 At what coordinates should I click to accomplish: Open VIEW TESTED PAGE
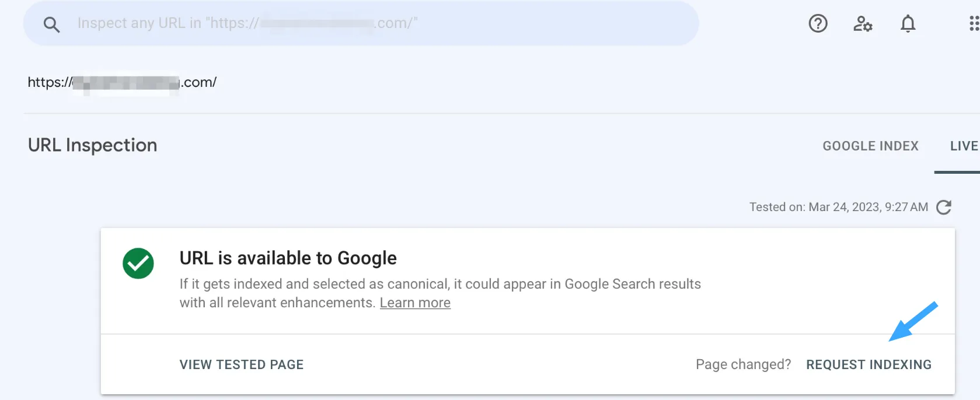click(x=241, y=364)
